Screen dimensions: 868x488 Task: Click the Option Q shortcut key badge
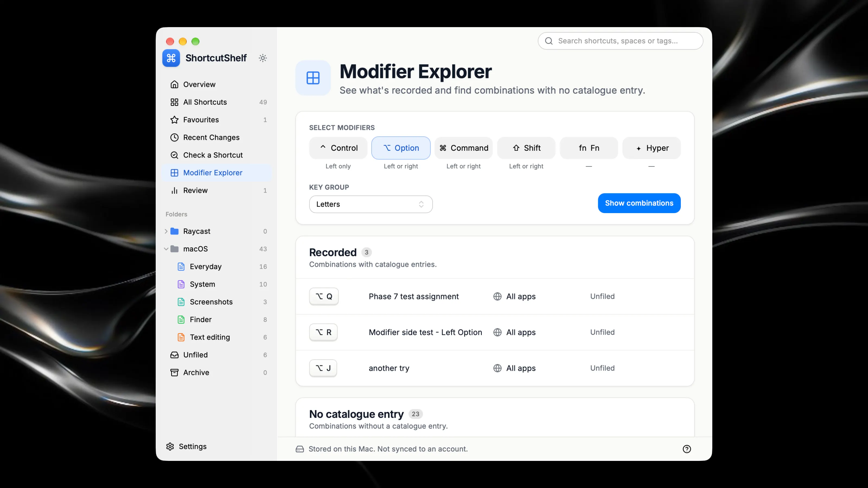point(324,296)
